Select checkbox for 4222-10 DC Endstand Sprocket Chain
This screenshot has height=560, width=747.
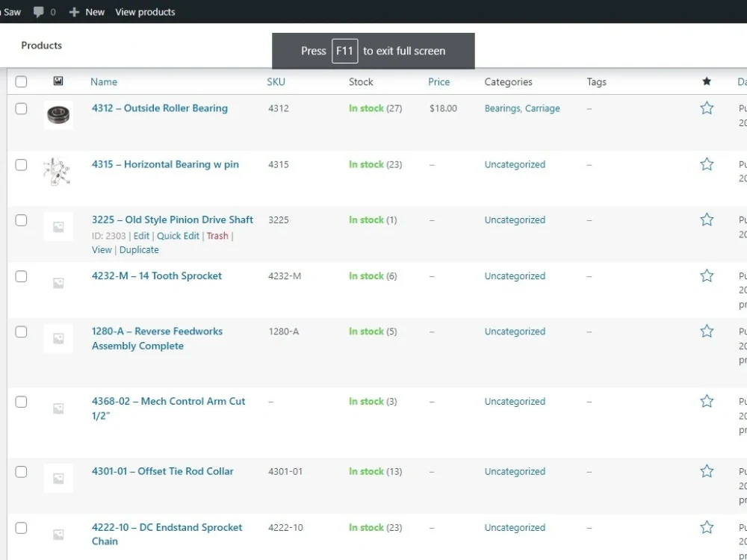(21, 528)
